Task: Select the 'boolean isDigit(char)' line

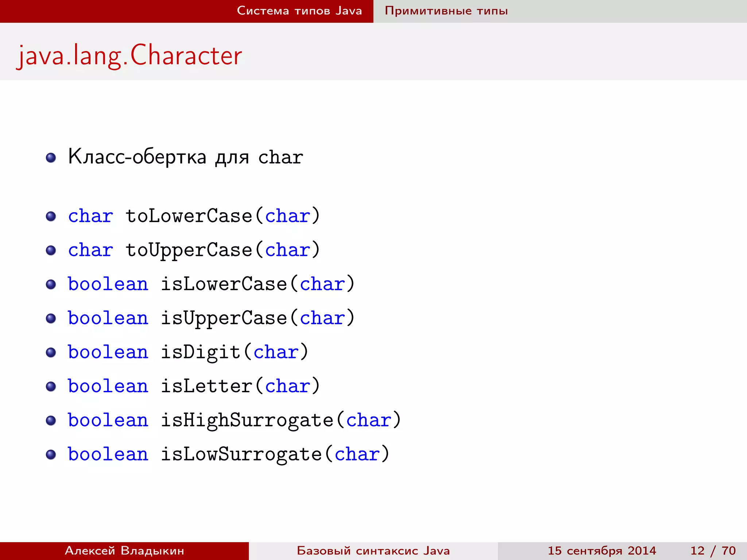Action: pos(188,352)
